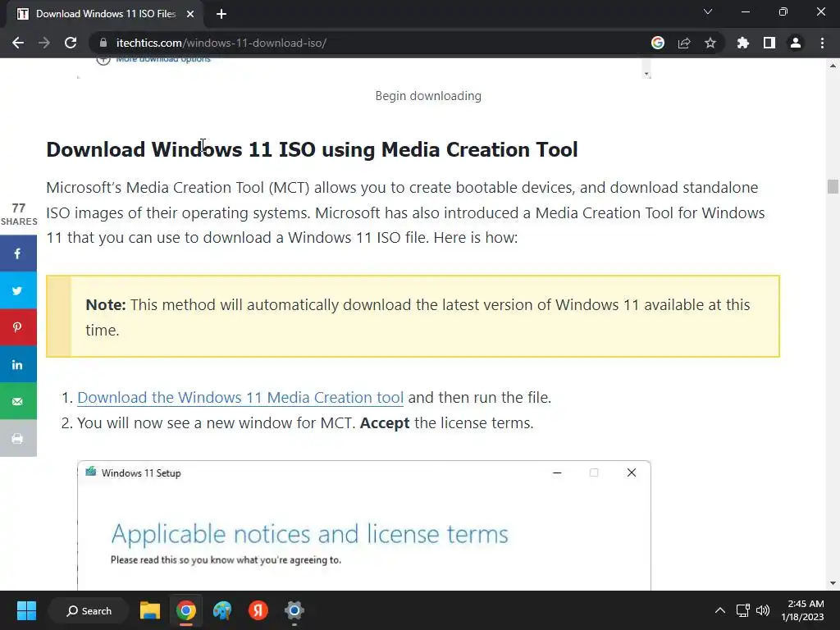Click the page scrollbar thumb
Image resolution: width=840 pixels, height=630 pixels.
(833, 186)
